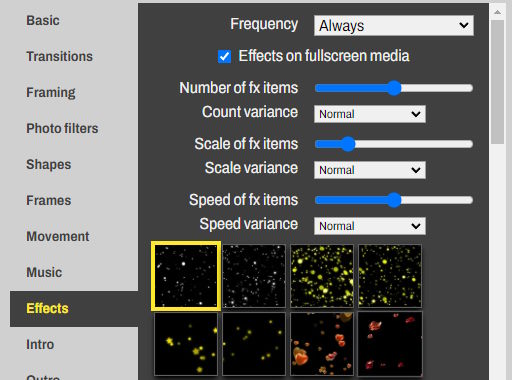512x380 pixels.
Task: Pick the orange hearts effect thumbnail
Action: [x=322, y=344]
